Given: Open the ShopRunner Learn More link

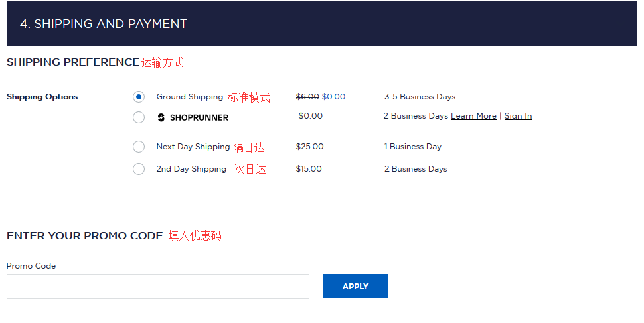Looking at the screenshot, I should point(473,116).
